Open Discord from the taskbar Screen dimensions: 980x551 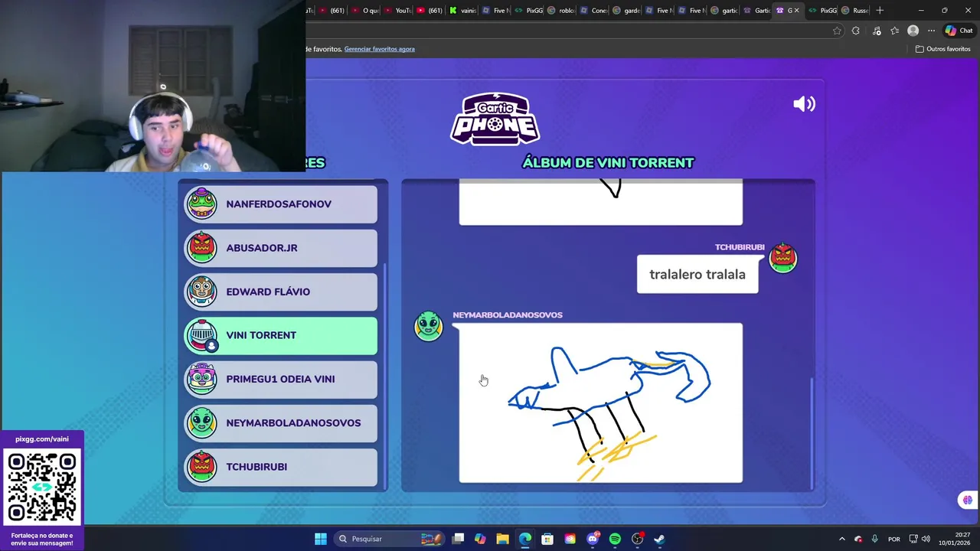tap(593, 539)
